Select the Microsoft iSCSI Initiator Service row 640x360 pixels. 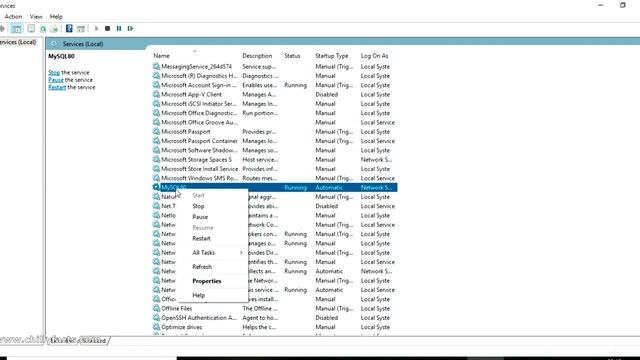coord(274,104)
